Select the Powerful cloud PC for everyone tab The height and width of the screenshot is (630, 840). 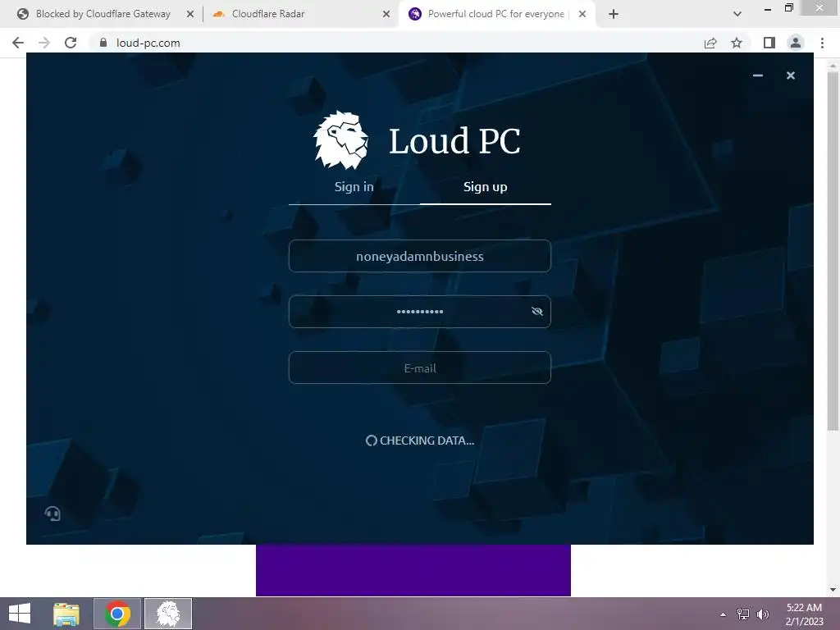[495, 14]
